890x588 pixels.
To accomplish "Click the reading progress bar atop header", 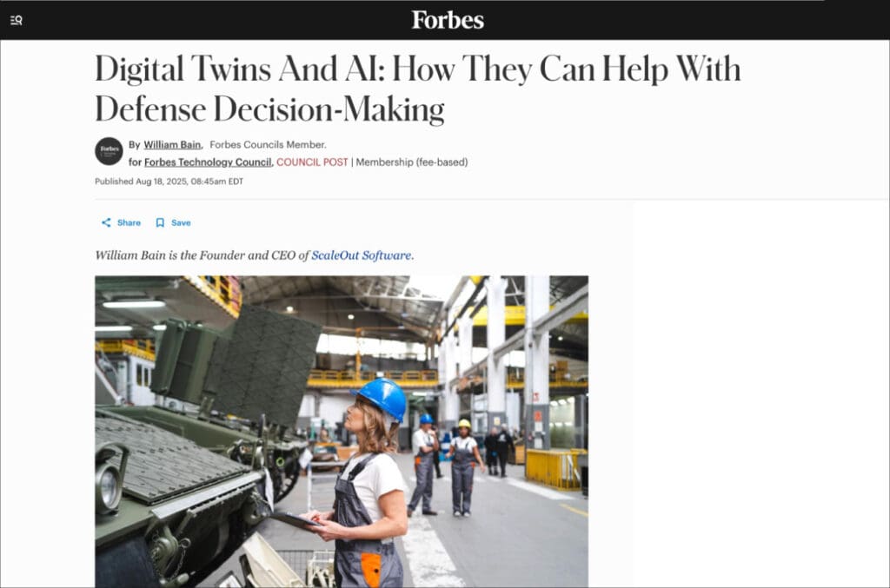I will pos(413,1).
